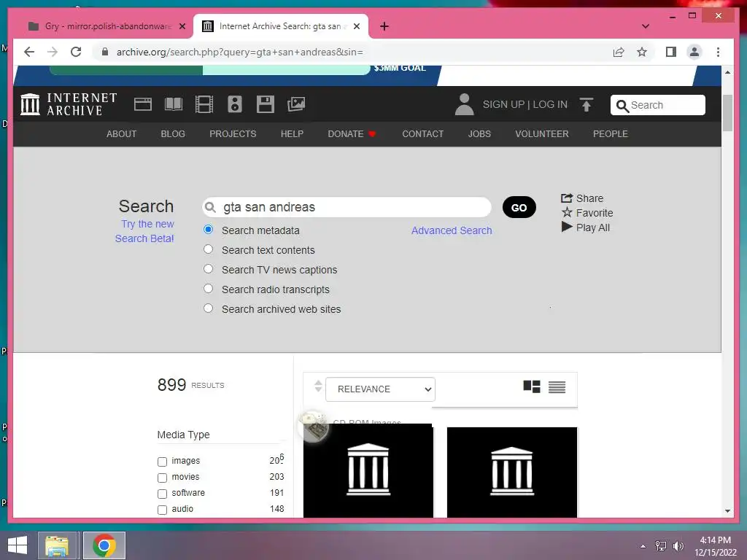Open Chrome three-dot menu
This screenshot has height=560, width=747.
pos(718,52)
